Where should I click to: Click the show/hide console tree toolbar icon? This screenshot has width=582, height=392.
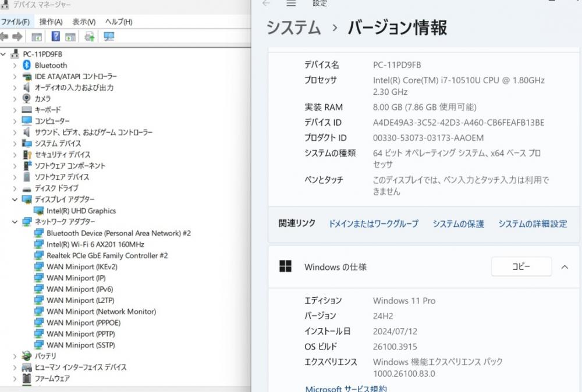tap(36, 37)
